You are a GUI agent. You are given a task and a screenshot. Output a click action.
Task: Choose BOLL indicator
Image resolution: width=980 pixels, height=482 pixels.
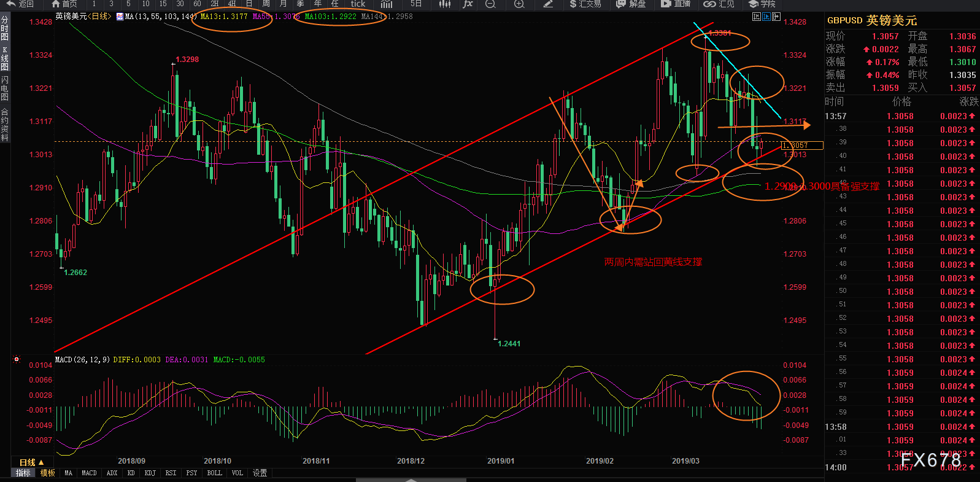[214, 473]
